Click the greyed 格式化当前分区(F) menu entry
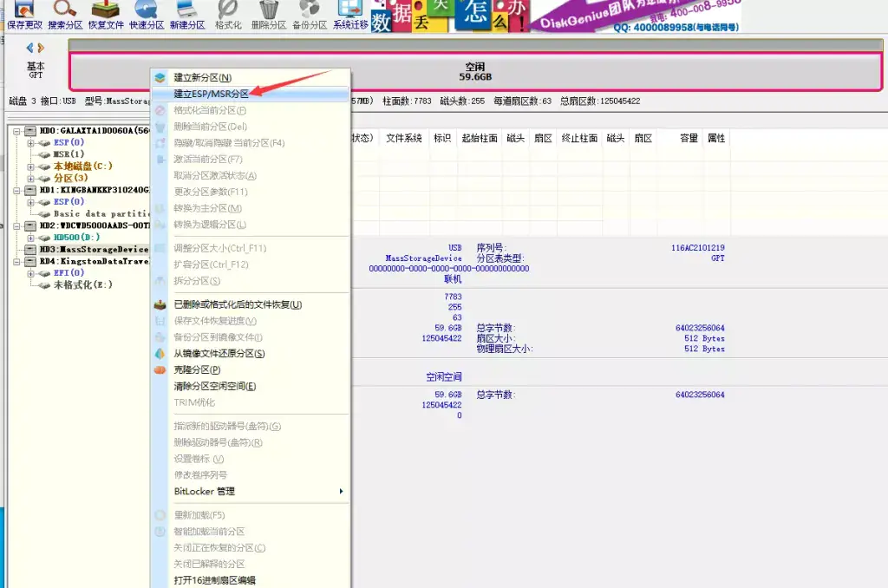 [251, 110]
